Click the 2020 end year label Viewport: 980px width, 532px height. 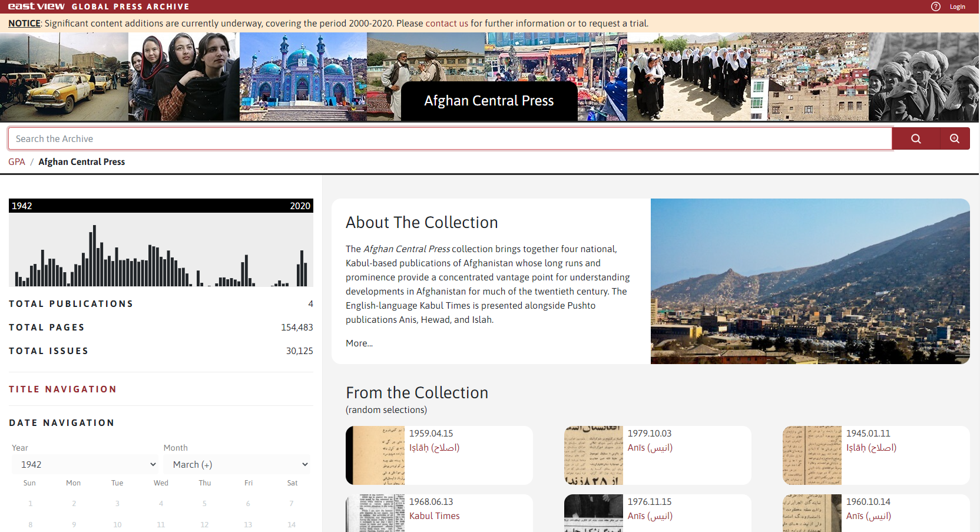click(300, 206)
